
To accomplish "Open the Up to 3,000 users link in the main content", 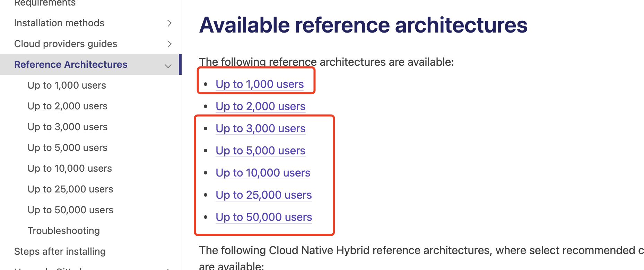I will tap(260, 128).
